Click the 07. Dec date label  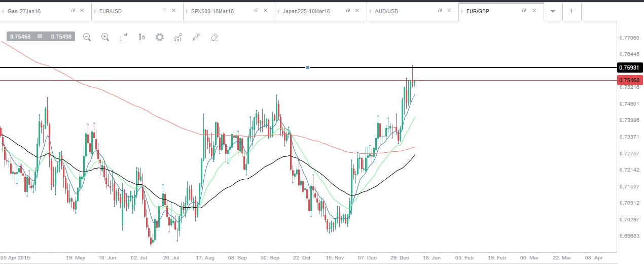tap(368, 258)
